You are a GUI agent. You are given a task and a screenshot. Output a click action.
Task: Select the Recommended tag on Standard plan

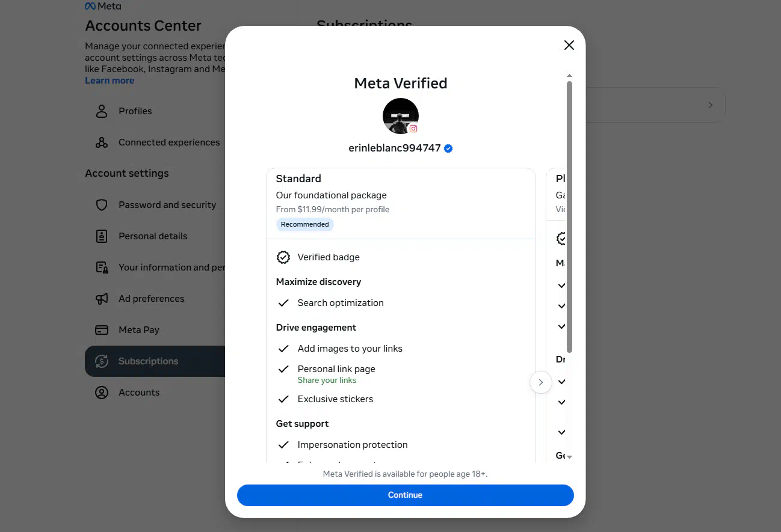pyautogui.click(x=304, y=224)
